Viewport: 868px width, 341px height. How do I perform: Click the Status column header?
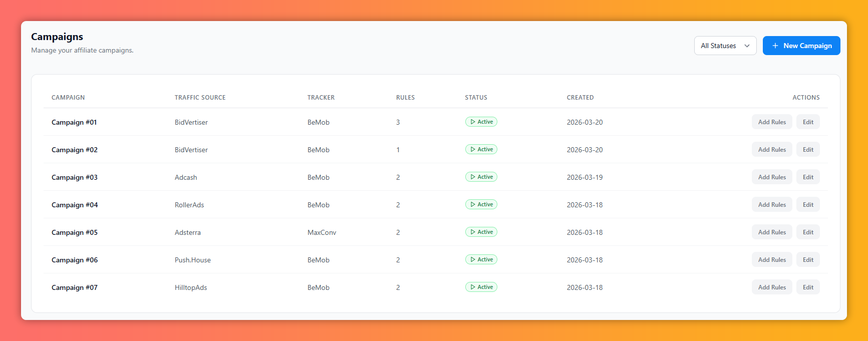pyautogui.click(x=476, y=98)
